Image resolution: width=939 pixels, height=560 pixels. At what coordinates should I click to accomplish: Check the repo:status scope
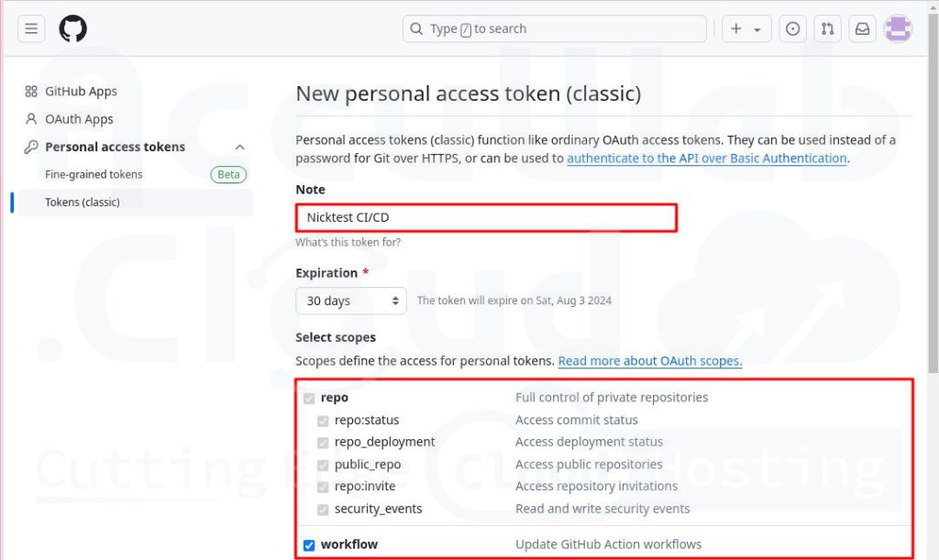(x=323, y=421)
